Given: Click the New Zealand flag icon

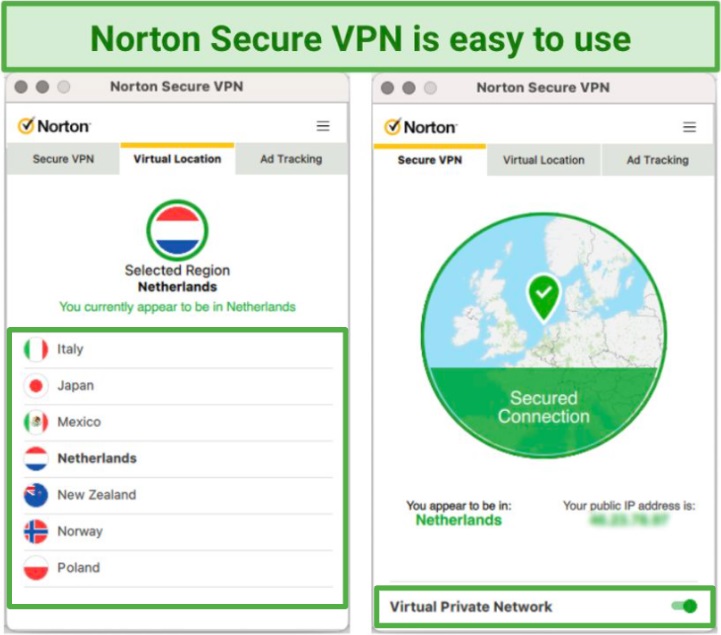Looking at the screenshot, I should click(35, 495).
